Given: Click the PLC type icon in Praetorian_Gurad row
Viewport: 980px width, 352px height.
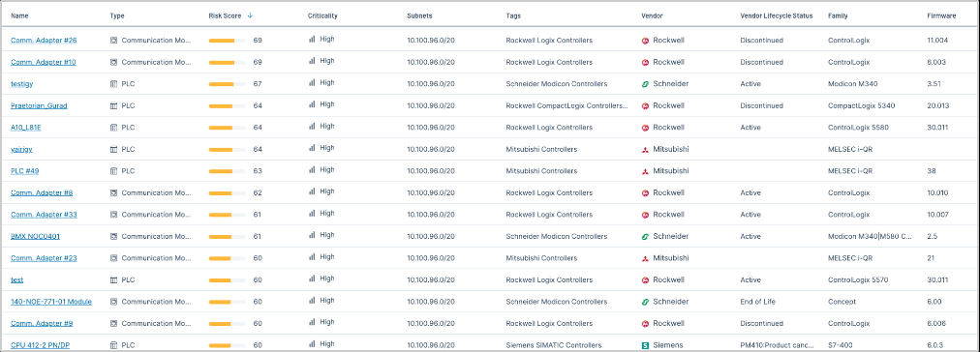Looking at the screenshot, I should 113,105.
